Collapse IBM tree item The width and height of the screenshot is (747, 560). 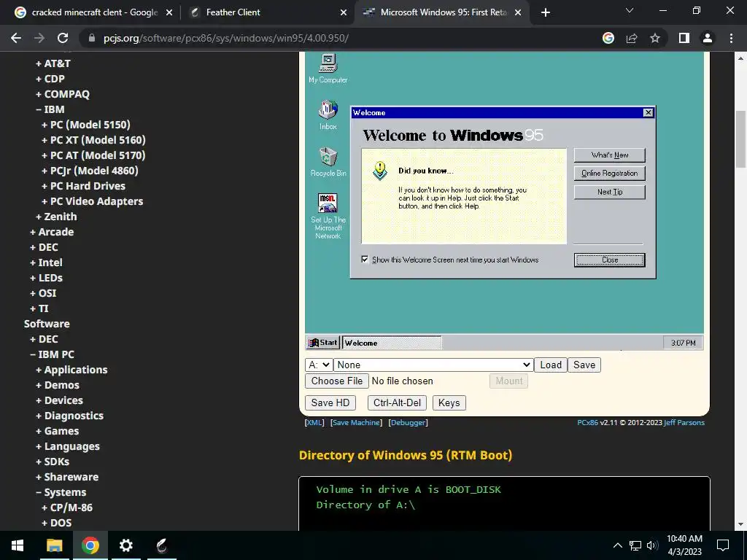[50, 109]
